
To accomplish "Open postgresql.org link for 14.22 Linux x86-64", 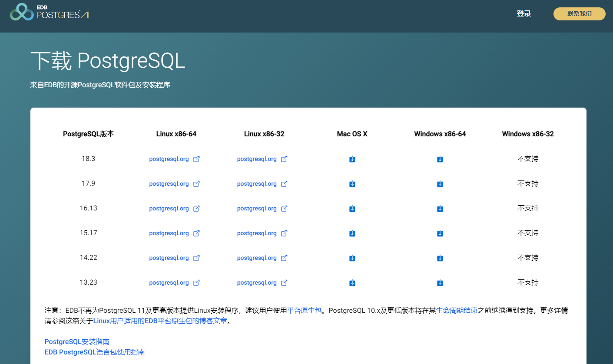I will (x=169, y=258).
